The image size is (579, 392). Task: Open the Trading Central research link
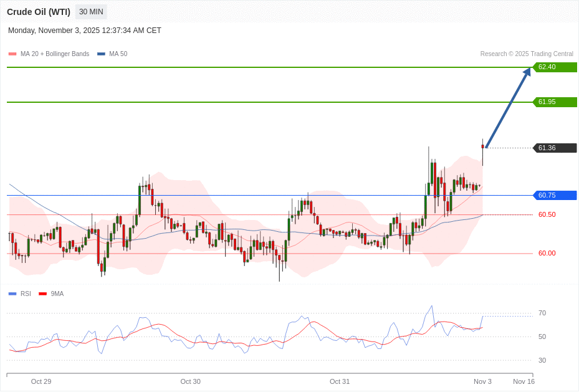pyautogui.click(x=526, y=54)
